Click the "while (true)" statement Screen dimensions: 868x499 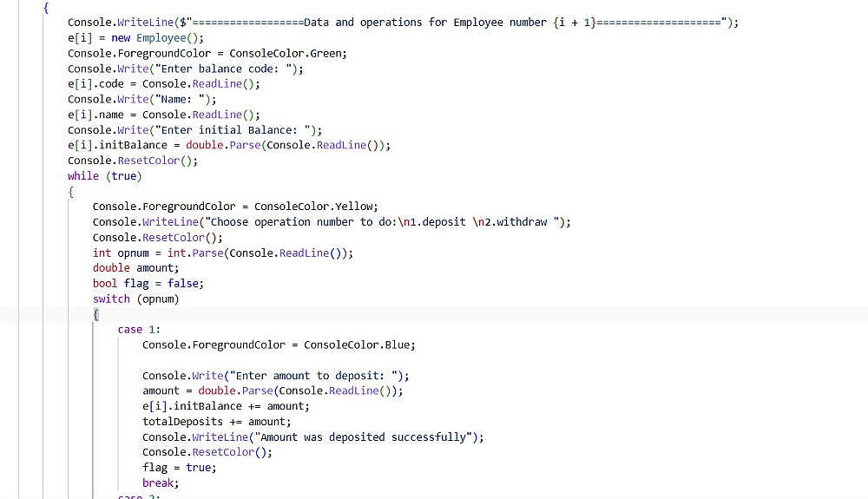click(x=105, y=176)
